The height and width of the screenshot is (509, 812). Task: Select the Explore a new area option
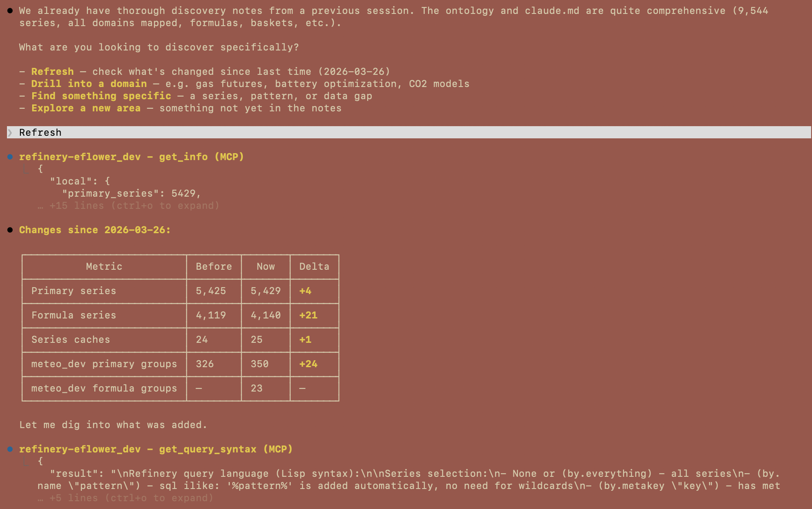click(85, 107)
